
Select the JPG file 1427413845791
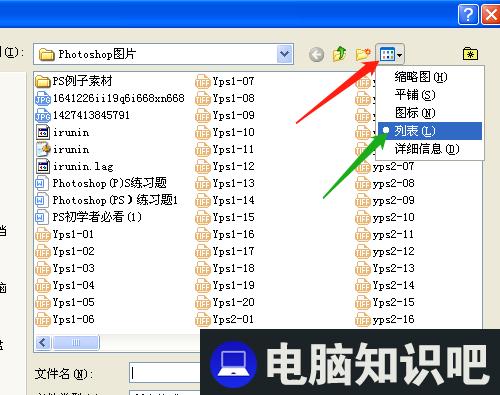(x=82, y=115)
